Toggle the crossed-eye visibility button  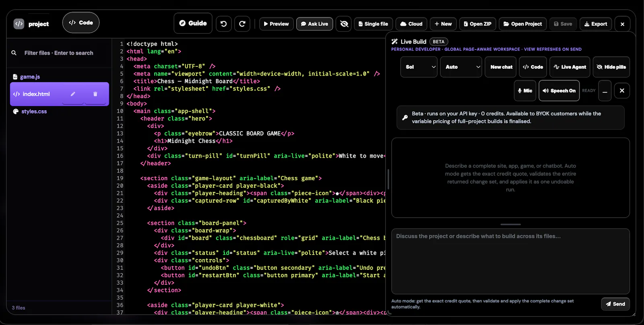point(344,24)
